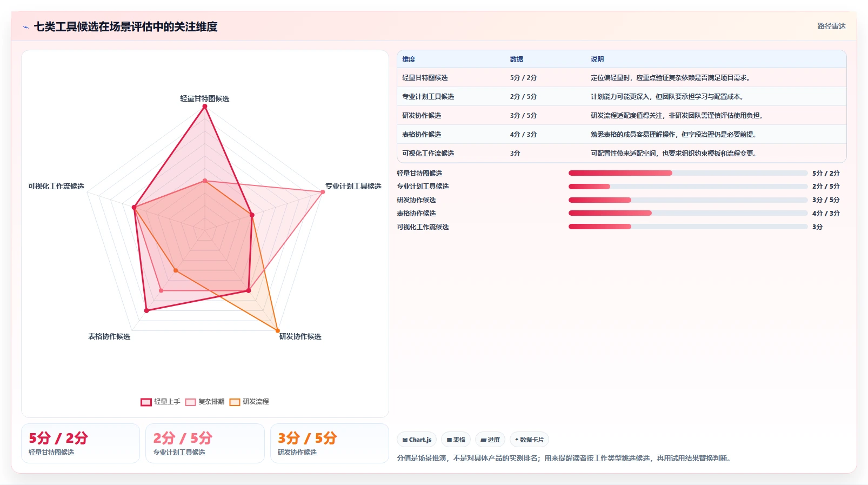Screen dimensions: 868x485
Task: Click the 表格 tag
Action: pos(456,440)
